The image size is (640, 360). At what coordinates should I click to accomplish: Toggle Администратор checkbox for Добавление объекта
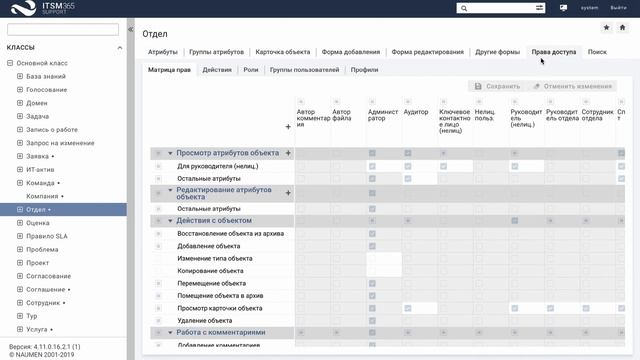pyautogui.click(x=372, y=246)
